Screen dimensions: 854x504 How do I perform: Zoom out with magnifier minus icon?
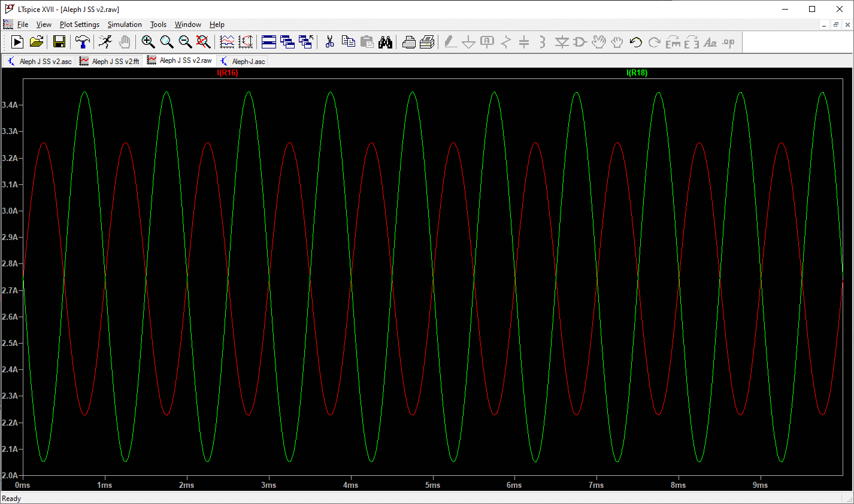[x=185, y=42]
